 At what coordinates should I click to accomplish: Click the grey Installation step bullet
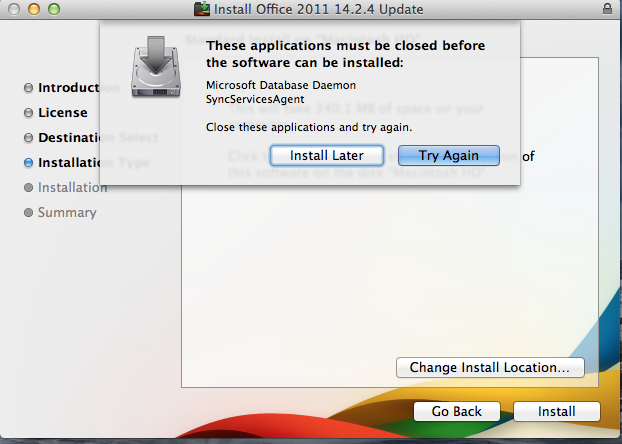coord(28,187)
